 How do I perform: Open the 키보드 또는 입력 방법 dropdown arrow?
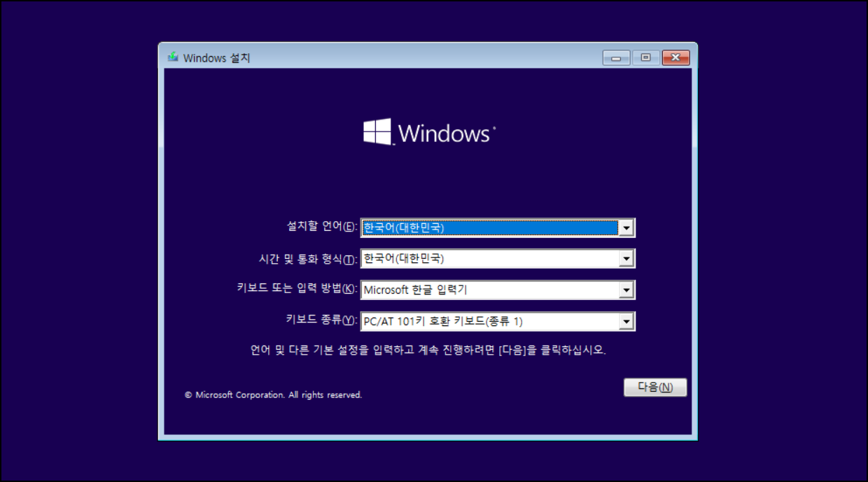[x=626, y=290]
